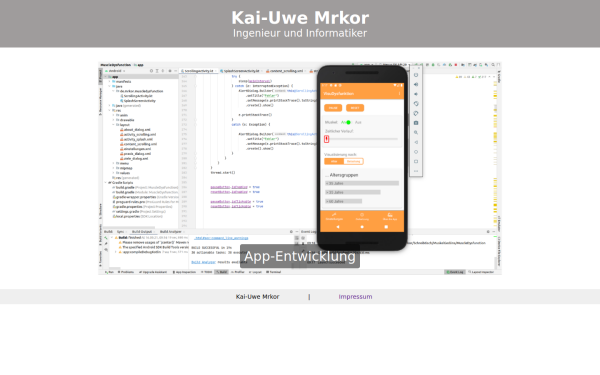Open the Terminal tool window tab
This screenshot has height=375, width=600.
coord(274,272)
